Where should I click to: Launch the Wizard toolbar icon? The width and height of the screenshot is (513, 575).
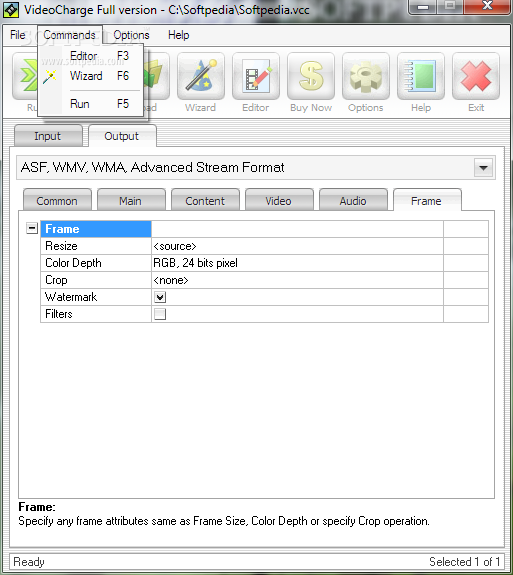(x=201, y=76)
